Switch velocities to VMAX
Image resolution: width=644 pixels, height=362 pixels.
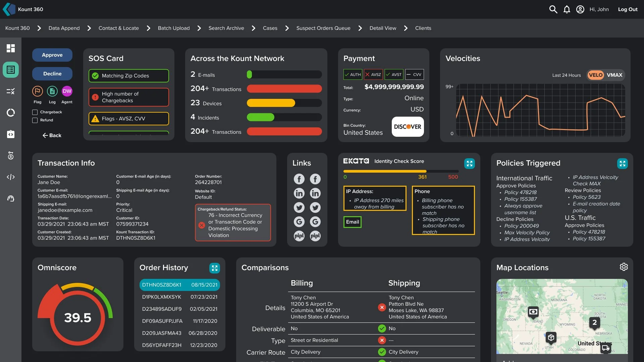pyautogui.click(x=614, y=75)
